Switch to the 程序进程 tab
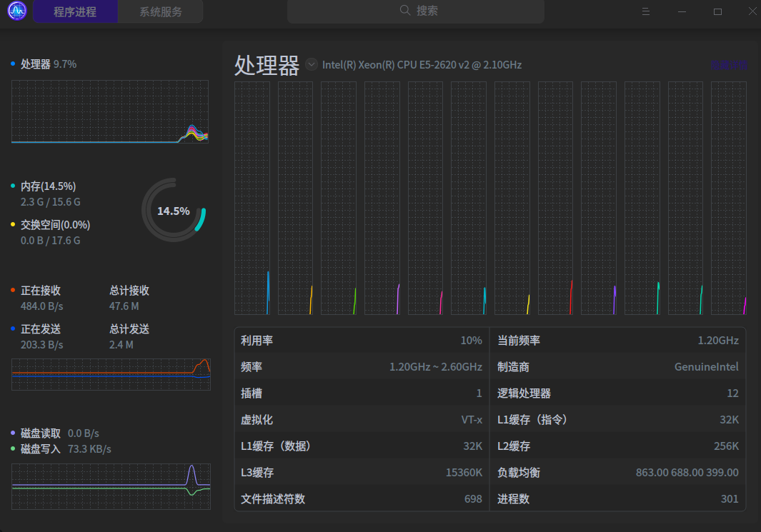 75,12
